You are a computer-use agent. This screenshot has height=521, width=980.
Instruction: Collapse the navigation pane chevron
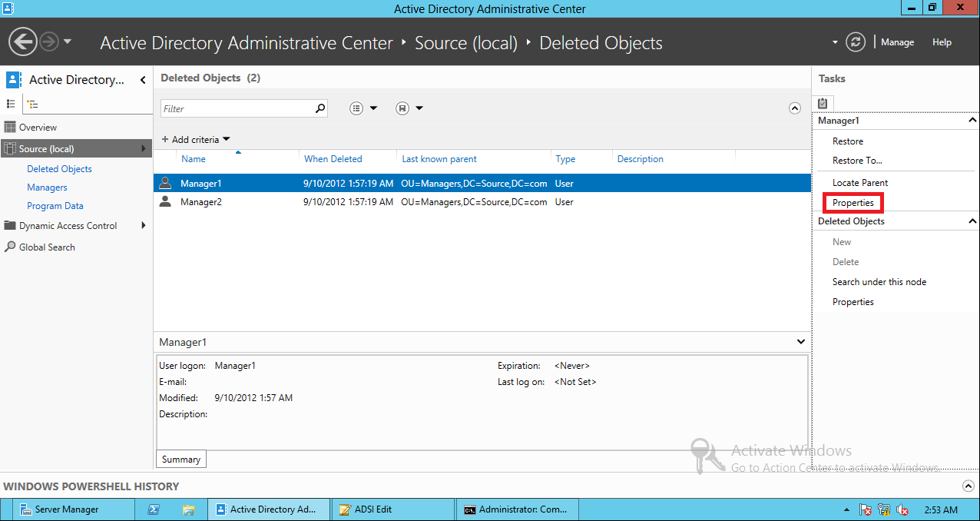coord(143,80)
